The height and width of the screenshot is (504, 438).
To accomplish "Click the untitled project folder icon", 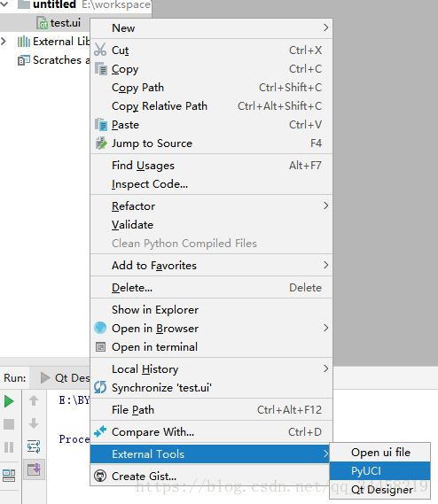I will [23, 4].
